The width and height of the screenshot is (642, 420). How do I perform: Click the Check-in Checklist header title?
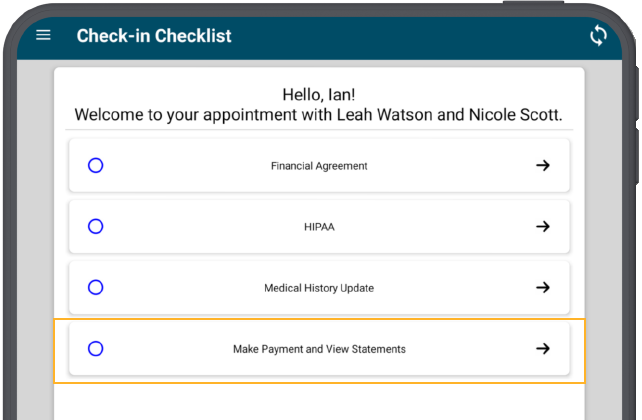point(154,36)
